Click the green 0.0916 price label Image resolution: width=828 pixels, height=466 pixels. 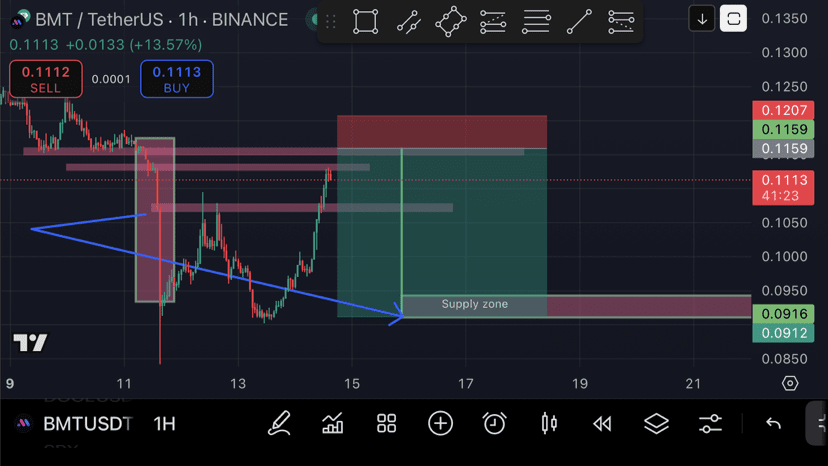tap(783, 314)
